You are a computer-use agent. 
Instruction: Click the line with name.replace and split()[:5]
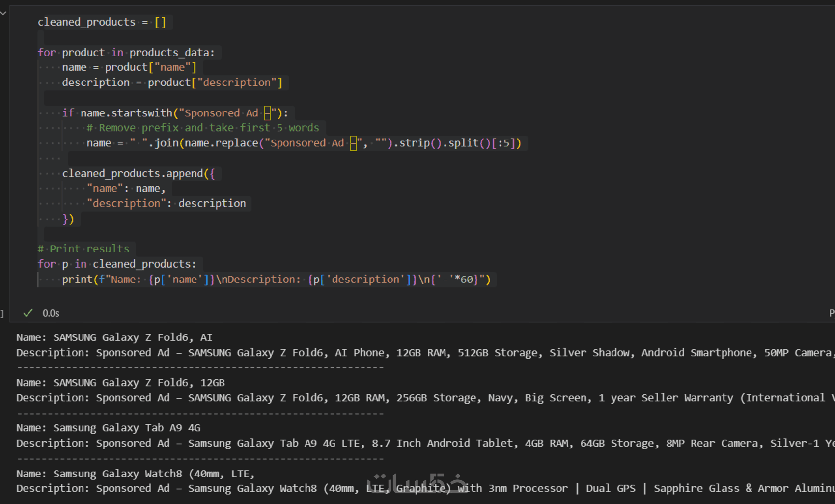click(x=304, y=143)
